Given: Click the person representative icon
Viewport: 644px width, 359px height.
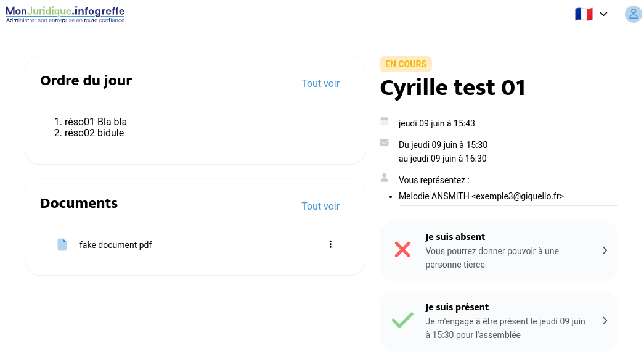Looking at the screenshot, I should click(x=385, y=178).
